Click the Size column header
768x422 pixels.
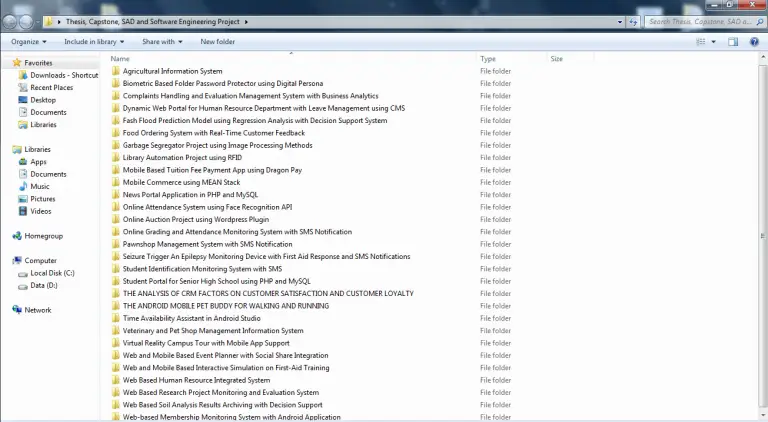pyautogui.click(x=556, y=59)
